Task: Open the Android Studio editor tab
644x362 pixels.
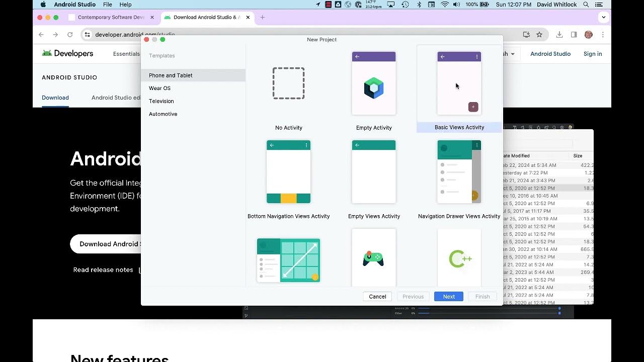Action: click(x=116, y=98)
